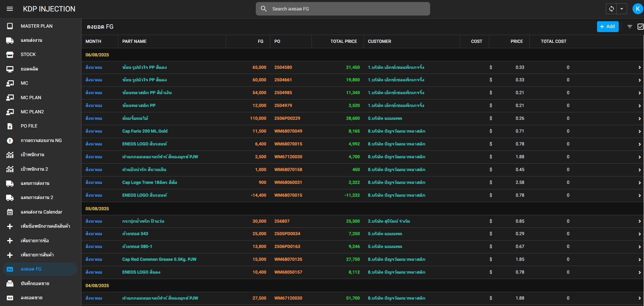Click the sync refresh icon
The image size is (644, 306).
[611, 9]
